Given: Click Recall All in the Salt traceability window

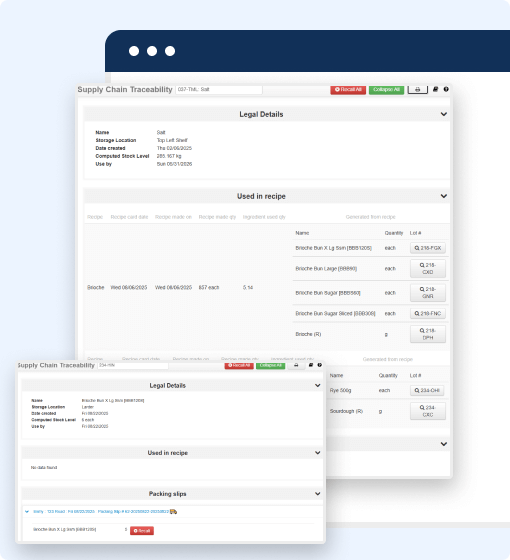Looking at the screenshot, I should [x=348, y=90].
